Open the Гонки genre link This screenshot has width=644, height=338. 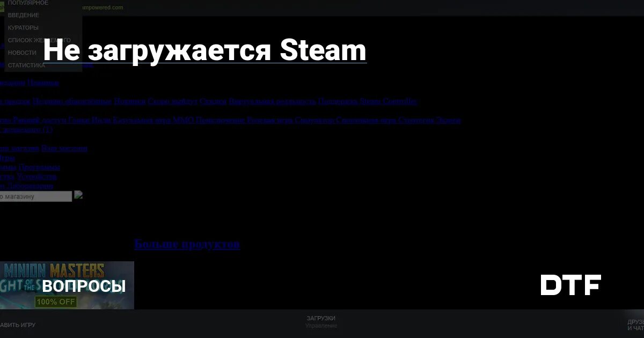pyautogui.click(x=79, y=121)
